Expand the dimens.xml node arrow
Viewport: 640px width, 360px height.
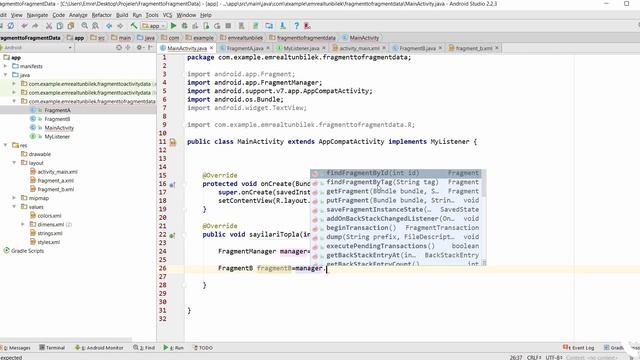pyautogui.click(x=22, y=224)
